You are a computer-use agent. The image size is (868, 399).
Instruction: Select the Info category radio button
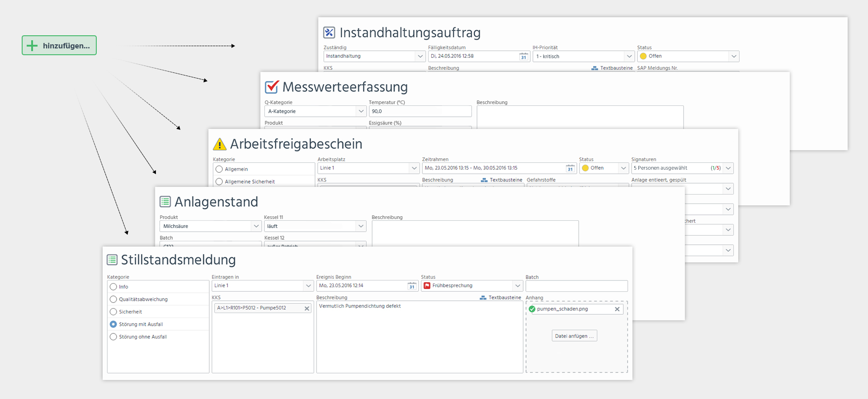click(x=113, y=287)
